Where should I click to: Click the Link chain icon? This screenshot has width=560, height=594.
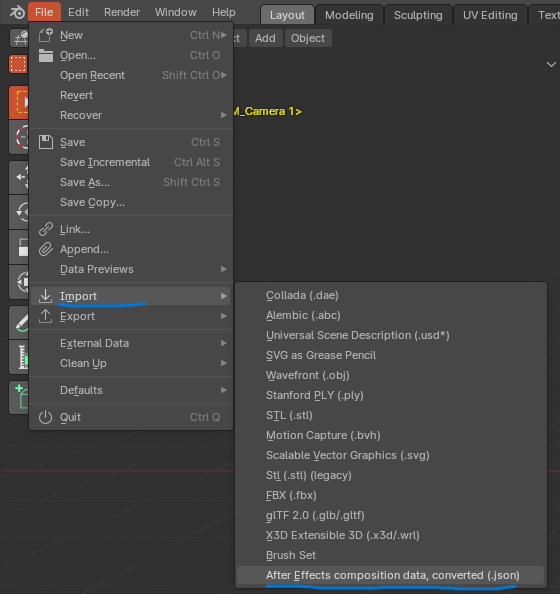(x=45, y=230)
